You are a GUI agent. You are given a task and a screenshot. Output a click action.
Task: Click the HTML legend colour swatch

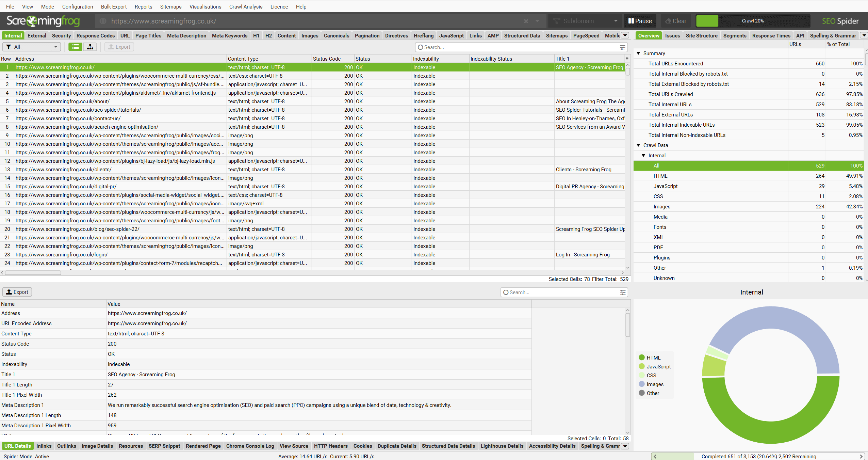point(642,358)
